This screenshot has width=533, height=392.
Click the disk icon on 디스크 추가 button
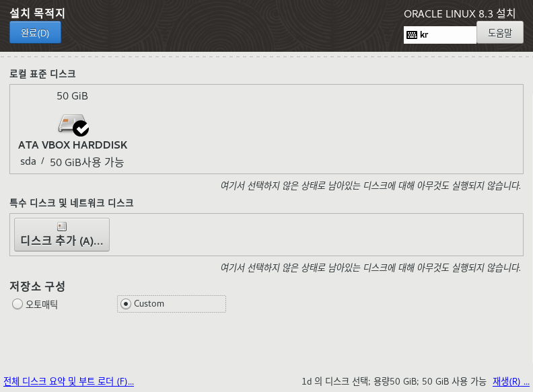click(62, 226)
